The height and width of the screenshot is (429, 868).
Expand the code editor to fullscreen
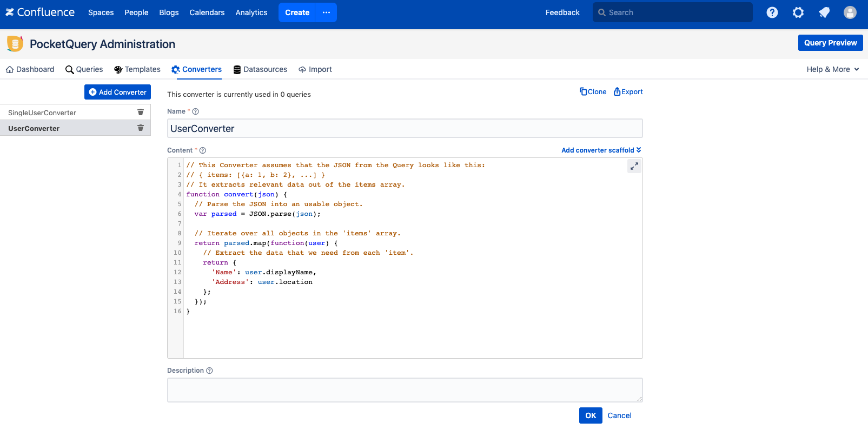[634, 166]
